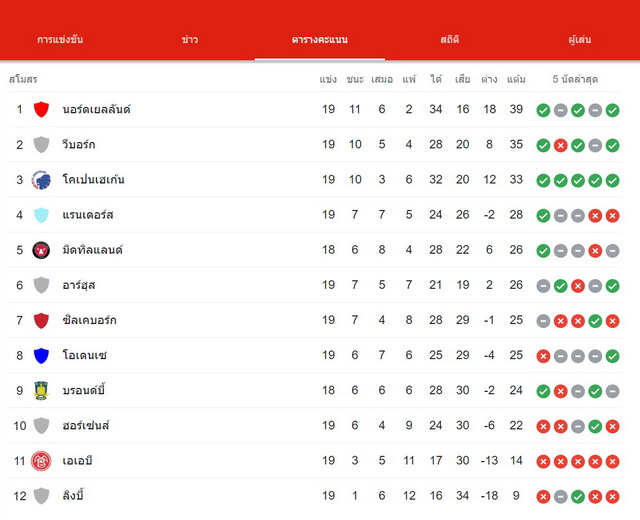Open the การแข่งขัน tab
The height and width of the screenshot is (520, 640).
60,40
